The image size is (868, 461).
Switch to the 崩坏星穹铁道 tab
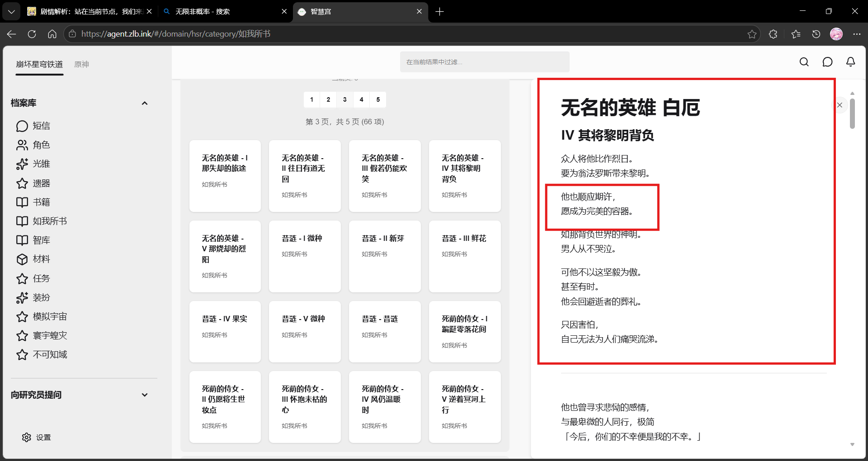tap(39, 64)
